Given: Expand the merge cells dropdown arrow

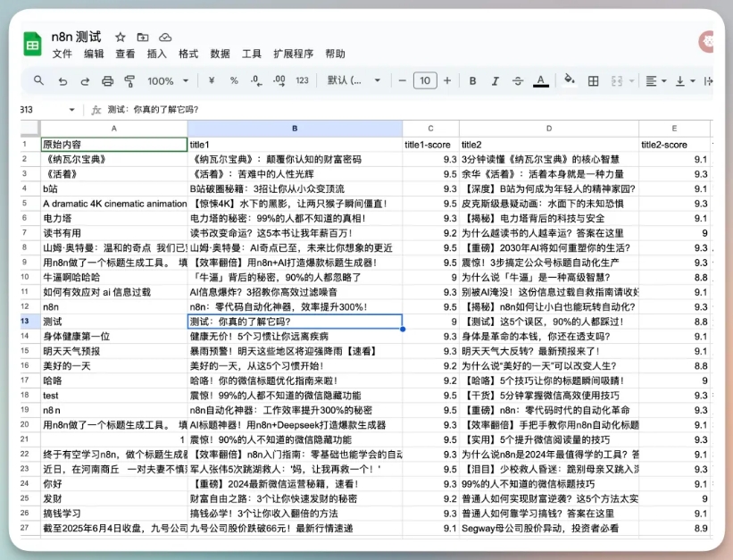Looking at the screenshot, I should click(x=631, y=81).
